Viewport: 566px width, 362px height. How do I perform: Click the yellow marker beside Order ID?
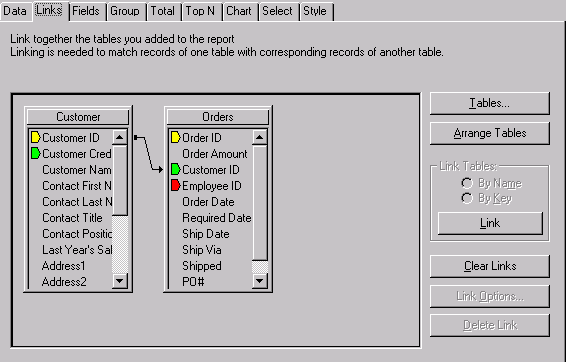pyautogui.click(x=175, y=138)
